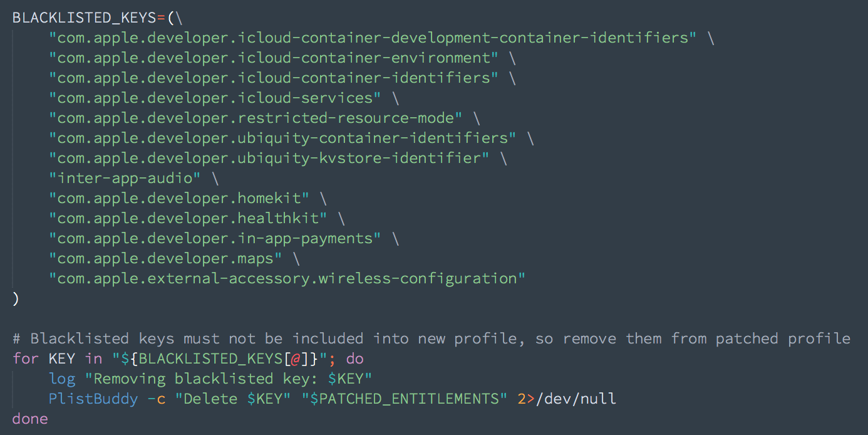Screen dimensions: 868x435
Task: Click the wireless-configuration string
Action: 287,278
